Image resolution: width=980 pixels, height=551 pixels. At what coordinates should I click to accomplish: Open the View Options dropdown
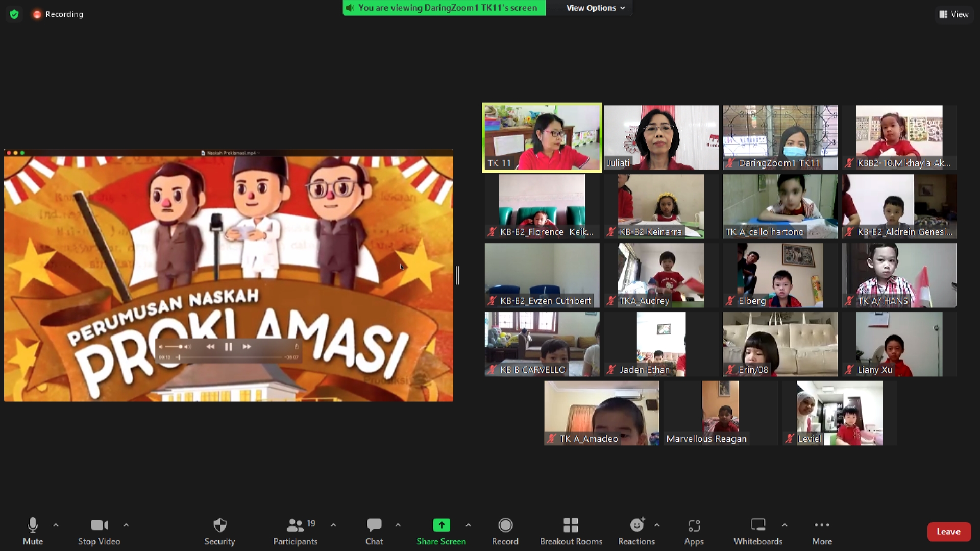[595, 8]
